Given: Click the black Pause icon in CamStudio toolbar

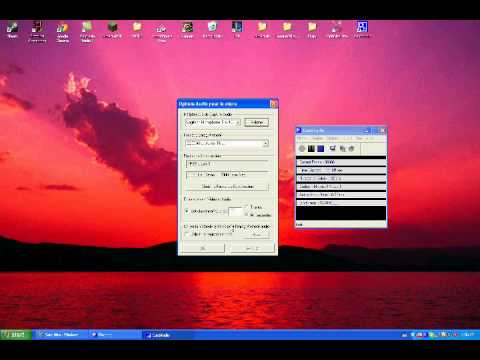Looking at the screenshot, I should click(311, 149).
